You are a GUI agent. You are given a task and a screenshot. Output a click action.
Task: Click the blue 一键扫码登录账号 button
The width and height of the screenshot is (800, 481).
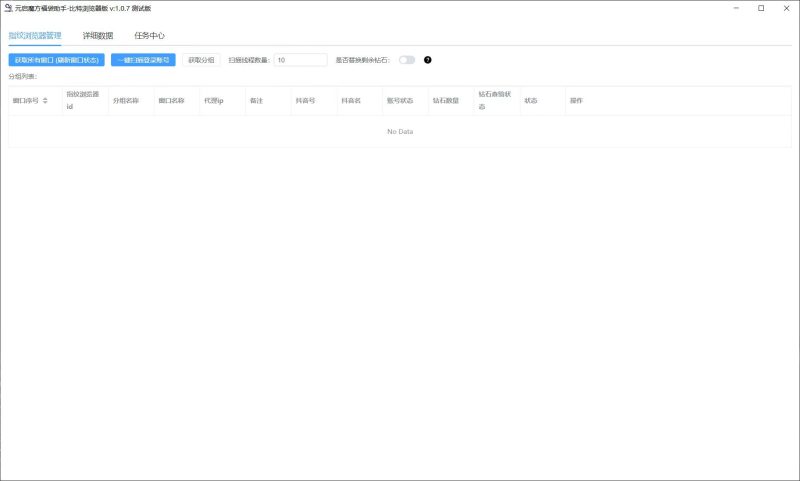pyautogui.click(x=143, y=60)
